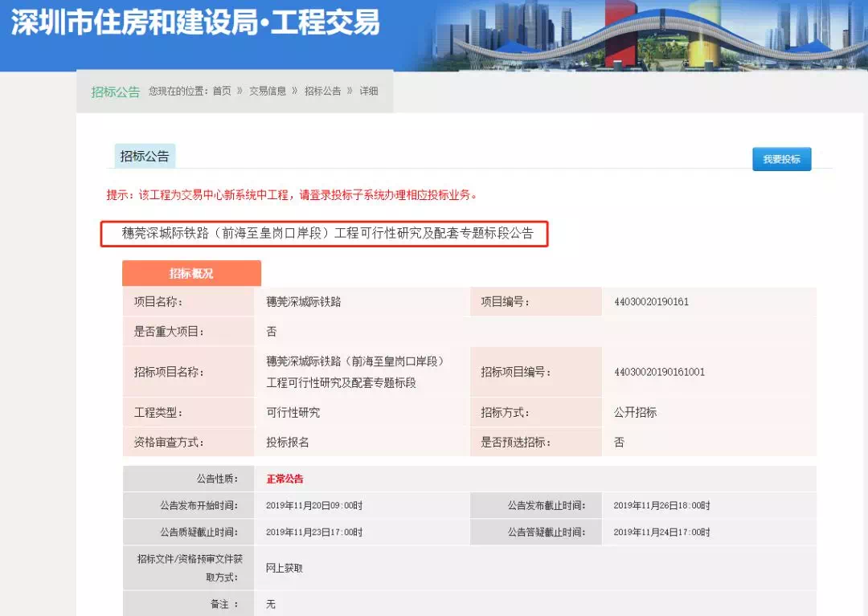Click the 可行性研究 project type value
This screenshot has width=868, height=616.
coord(293,412)
